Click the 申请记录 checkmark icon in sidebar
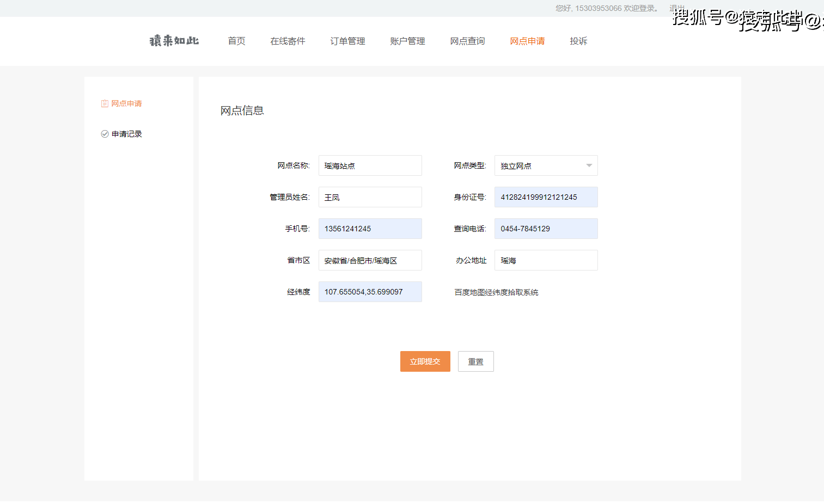 (x=105, y=133)
